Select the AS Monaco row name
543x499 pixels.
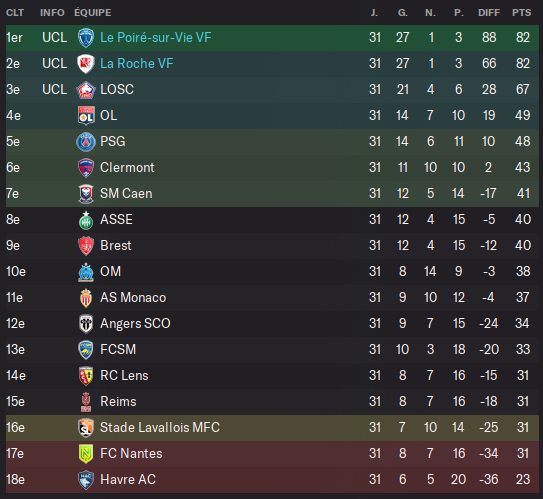click(x=133, y=297)
